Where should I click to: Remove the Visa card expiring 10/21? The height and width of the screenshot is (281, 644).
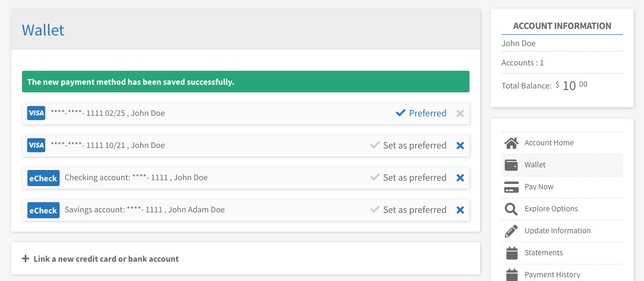tap(460, 145)
